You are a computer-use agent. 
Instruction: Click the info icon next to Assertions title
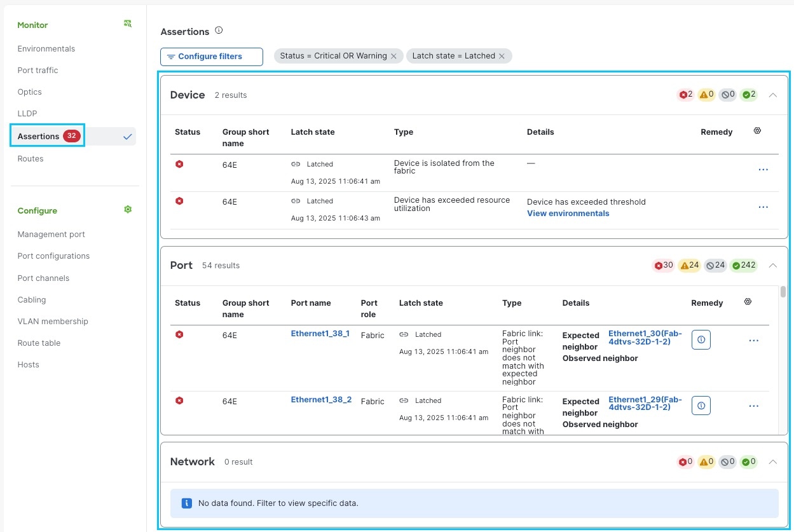[x=219, y=31]
